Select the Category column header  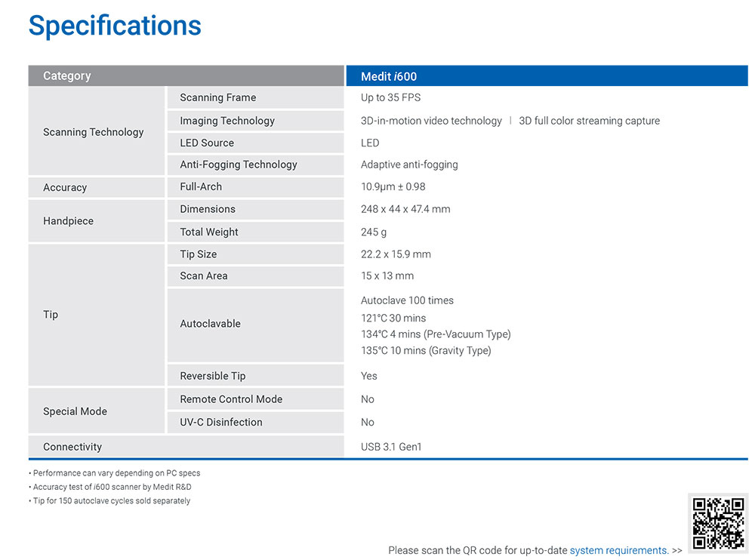tap(186, 76)
